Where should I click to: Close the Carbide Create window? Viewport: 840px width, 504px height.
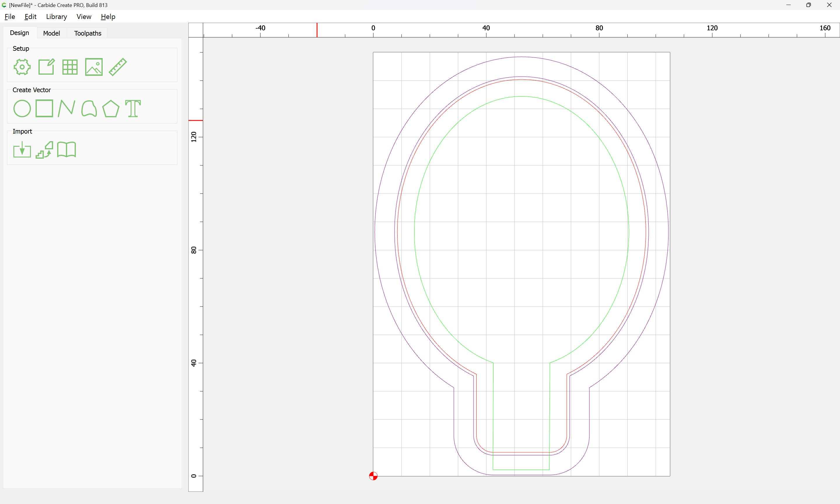[x=829, y=5]
